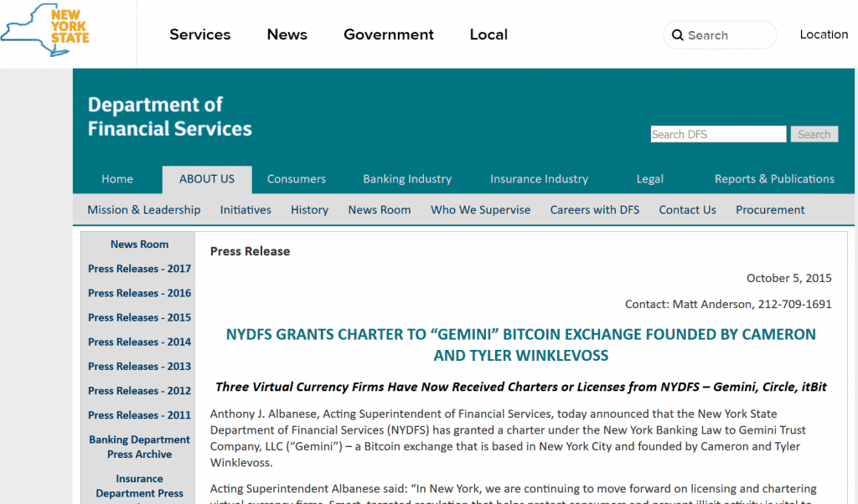Open Who We Supervise link
Viewport: 858px width, 504px height.
(x=480, y=210)
